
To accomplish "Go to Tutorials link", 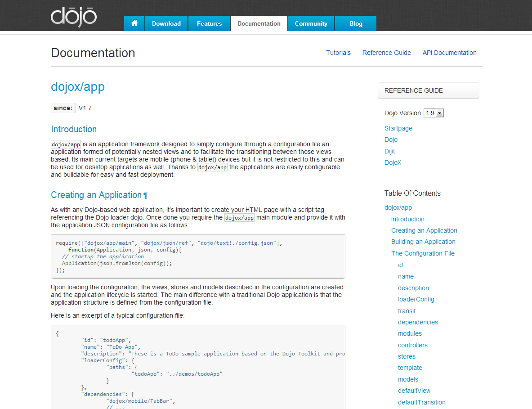I will pyautogui.click(x=338, y=53).
